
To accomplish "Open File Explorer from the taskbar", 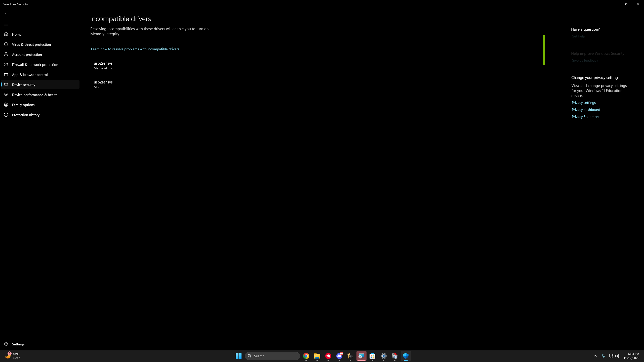I will (x=317, y=356).
